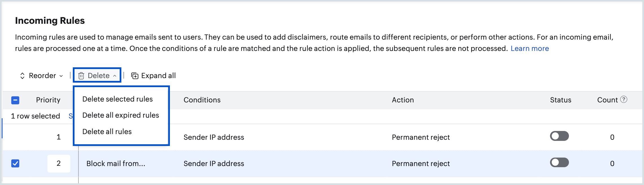Viewport: 644px width, 185px height.
Task: Open the Reorder dropdown chevron
Action: point(61,76)
